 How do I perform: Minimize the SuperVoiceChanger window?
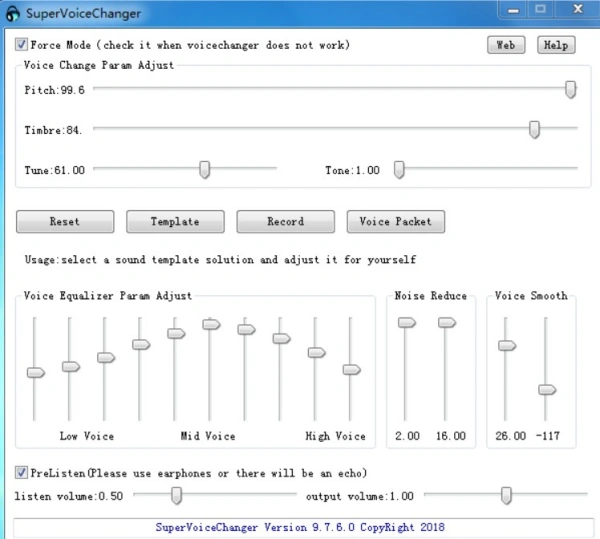click(x=513, y=10)
